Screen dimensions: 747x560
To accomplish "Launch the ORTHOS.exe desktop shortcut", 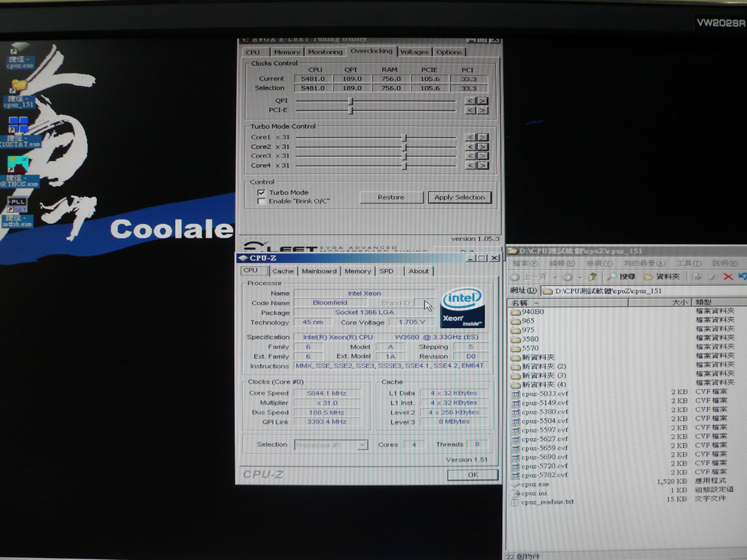I will coord(19,172).
